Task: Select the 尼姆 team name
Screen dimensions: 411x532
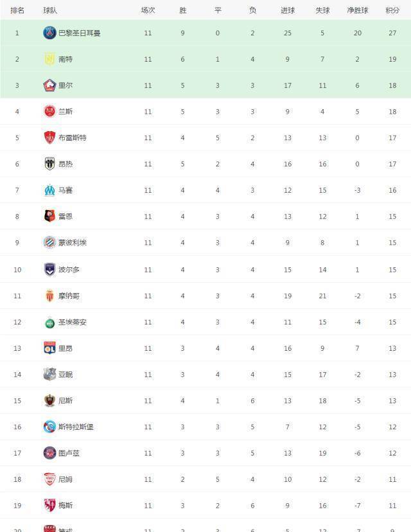Action: click(66, 479)
